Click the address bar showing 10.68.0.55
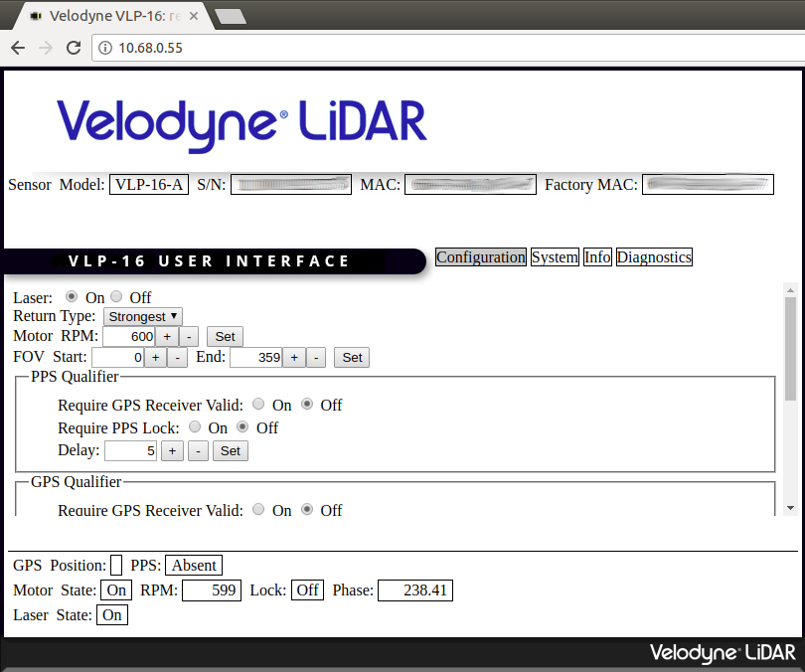Screen dimensions: 805x672 446,48
